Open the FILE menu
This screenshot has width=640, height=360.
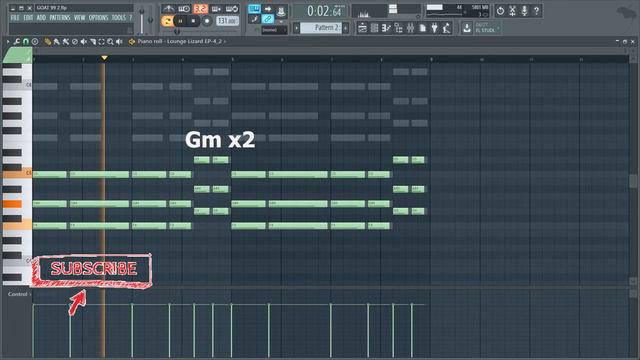tap(15, 18)
